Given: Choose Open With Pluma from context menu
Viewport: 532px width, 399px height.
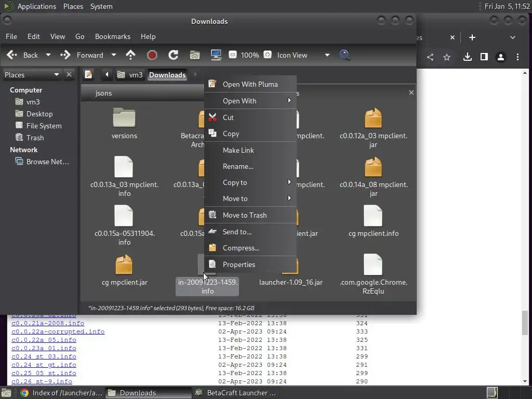Looking at the screenshot, I should click(x=251, y=84).
